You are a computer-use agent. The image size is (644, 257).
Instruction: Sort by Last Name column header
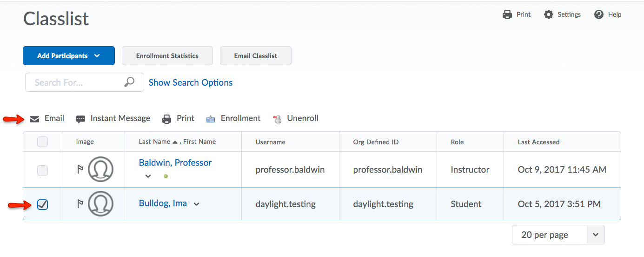coord(155,142)
